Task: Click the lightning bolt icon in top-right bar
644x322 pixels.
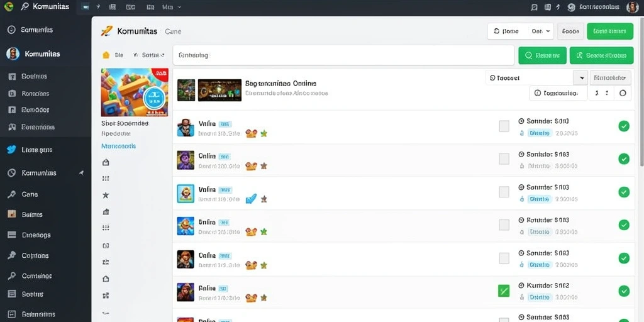Action: pyautogui.click(x=558, y=7)
